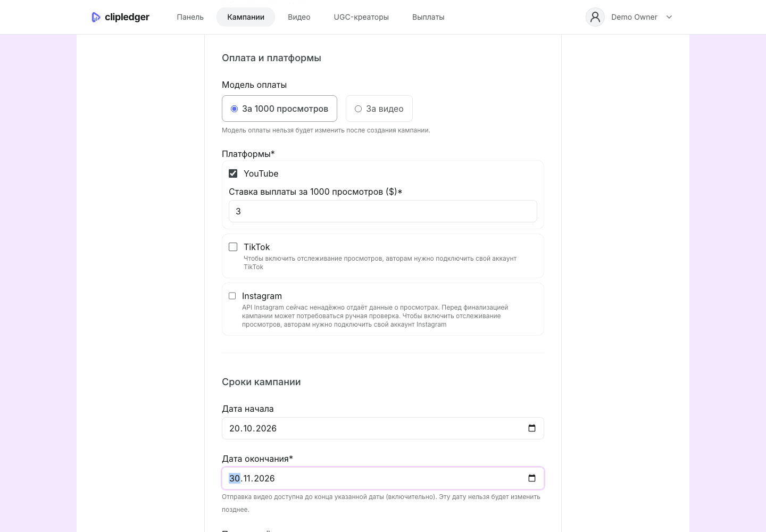Viewport: 766px width, 532px height.
Task: Click the clipledger logo
Action: pos(120,17)
